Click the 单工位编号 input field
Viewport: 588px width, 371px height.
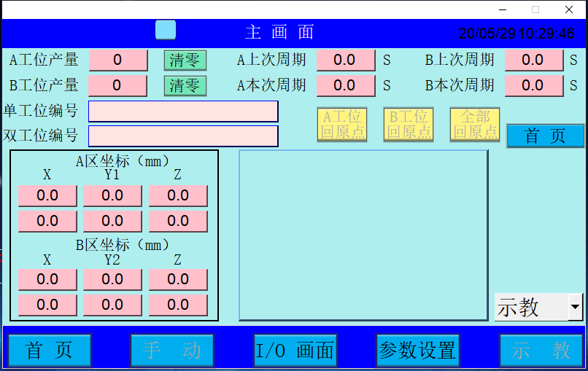tap(183, 111)
